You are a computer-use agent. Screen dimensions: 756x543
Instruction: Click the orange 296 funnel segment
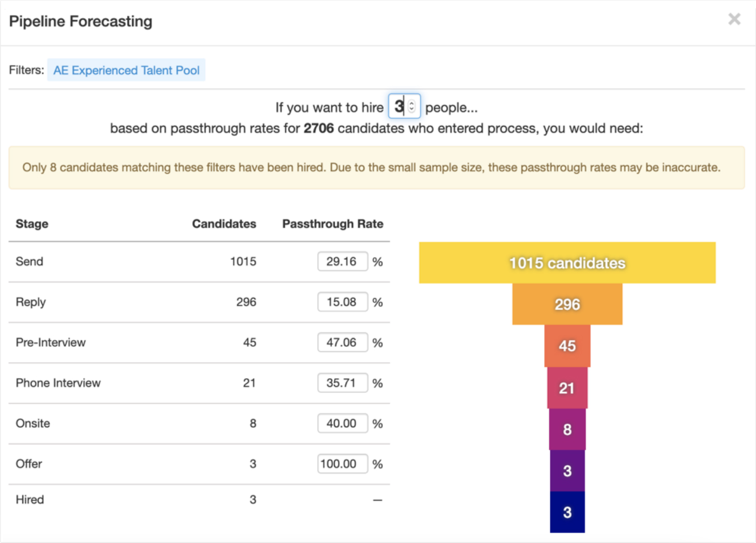point(567,304)
